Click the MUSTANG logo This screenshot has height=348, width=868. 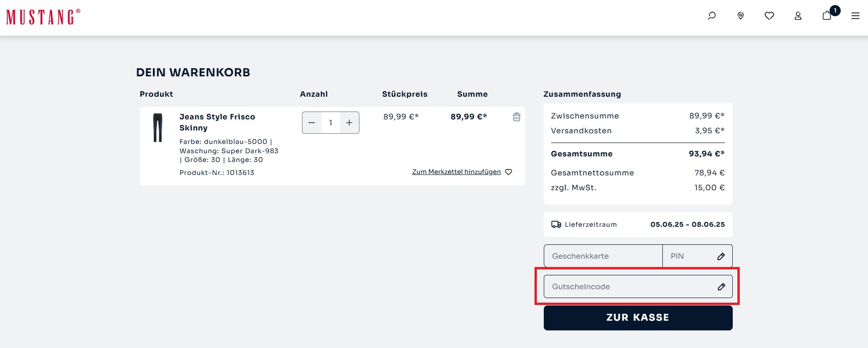[x=43, y=17]
